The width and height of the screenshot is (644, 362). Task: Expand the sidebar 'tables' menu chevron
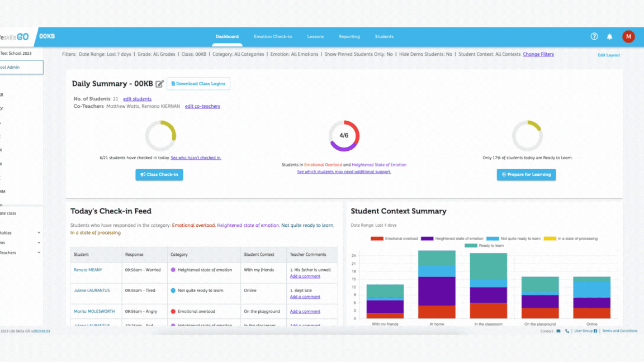pos(39,233)
